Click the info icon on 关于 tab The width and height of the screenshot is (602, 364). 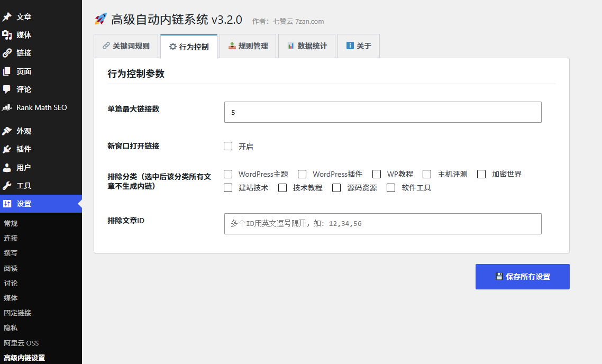(350, 46)
